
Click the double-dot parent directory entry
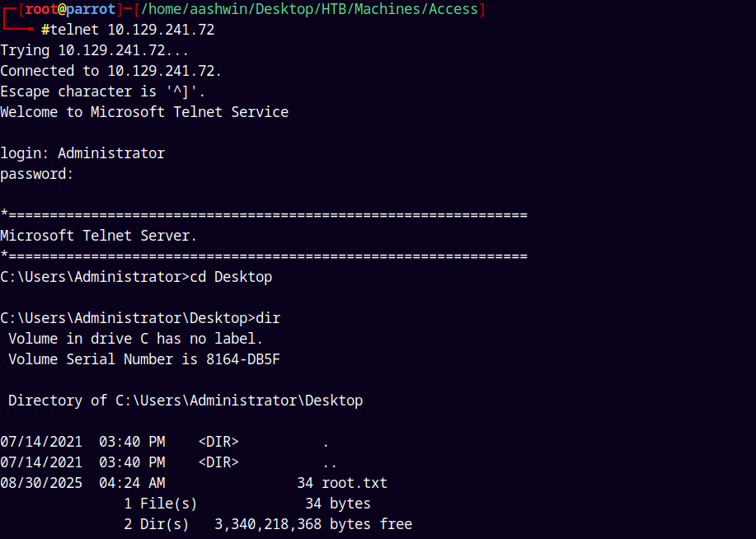click(x=330, y=462)
